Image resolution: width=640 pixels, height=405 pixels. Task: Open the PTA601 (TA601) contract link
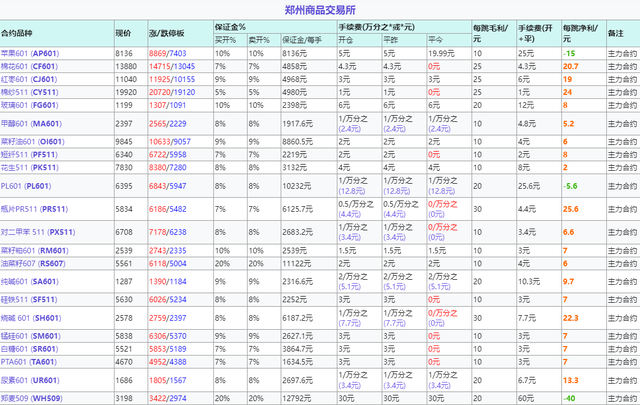[29, 362]
